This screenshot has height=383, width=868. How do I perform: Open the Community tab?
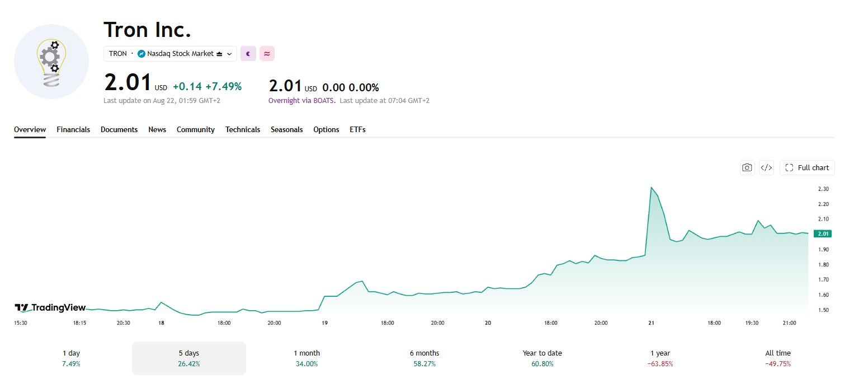tap(196, 129)
